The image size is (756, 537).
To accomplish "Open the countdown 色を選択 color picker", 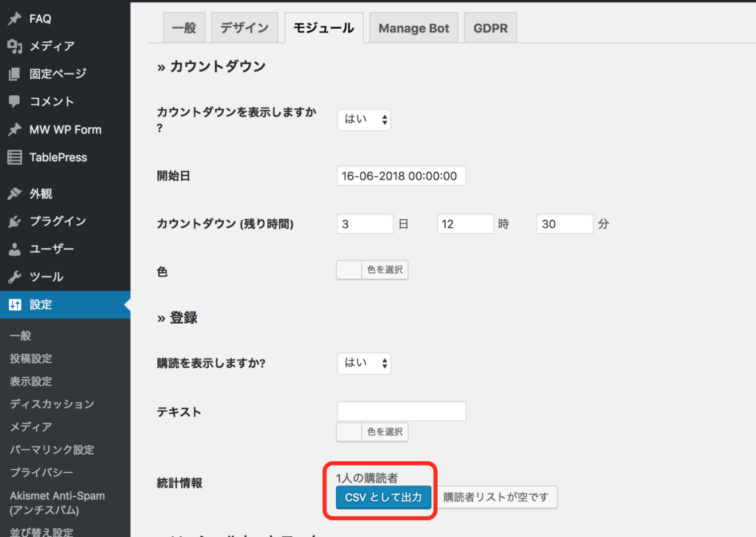I will click(372, 270).
